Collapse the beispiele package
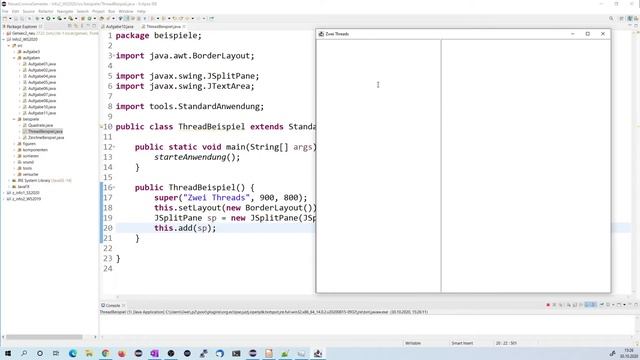This screenshot has height=360, width=640. pyautogui.click(x=14, y=119)
